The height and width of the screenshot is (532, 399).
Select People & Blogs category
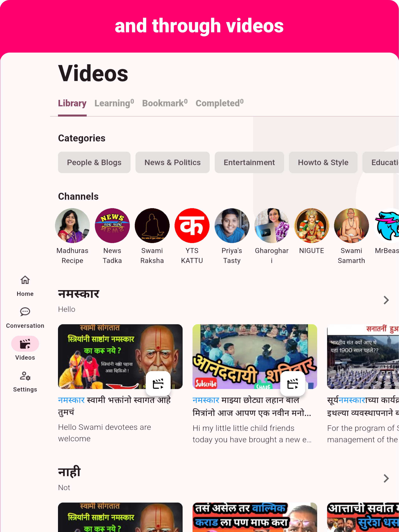click(94, 162)
